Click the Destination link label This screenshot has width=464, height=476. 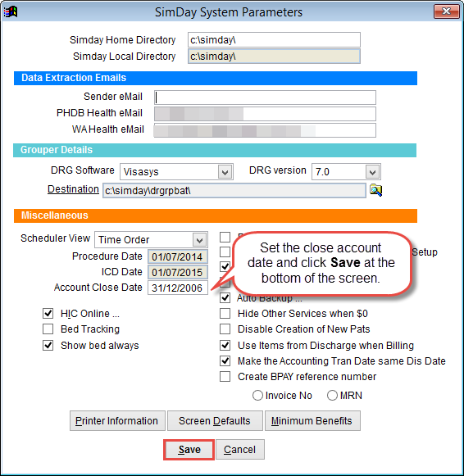tap(73, 189)
